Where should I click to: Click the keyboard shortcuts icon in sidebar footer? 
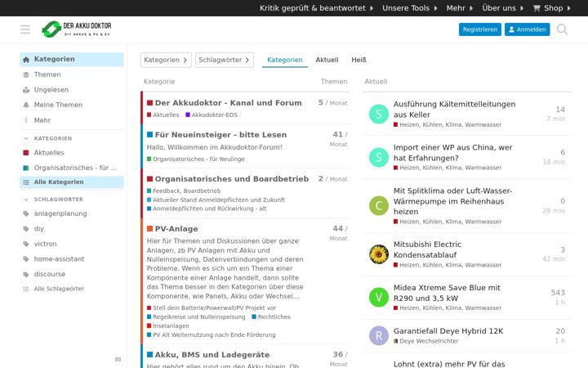coord(118,359)
